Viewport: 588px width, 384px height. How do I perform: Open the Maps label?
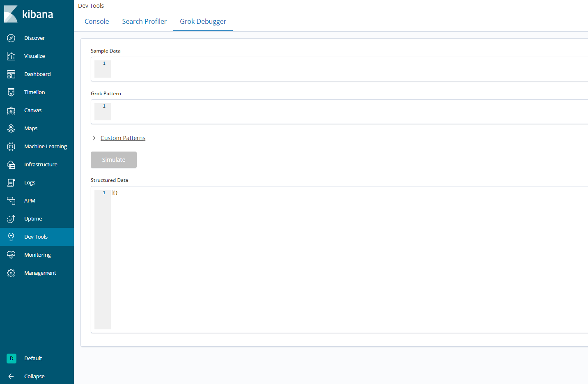click(31, 129)
